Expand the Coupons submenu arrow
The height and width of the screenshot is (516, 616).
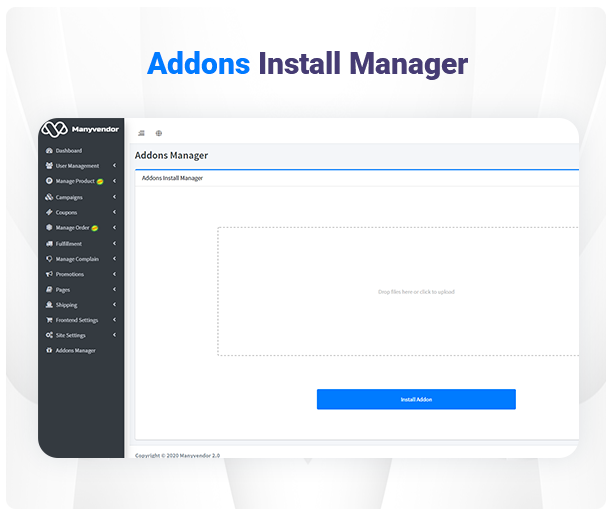point(114,212)
